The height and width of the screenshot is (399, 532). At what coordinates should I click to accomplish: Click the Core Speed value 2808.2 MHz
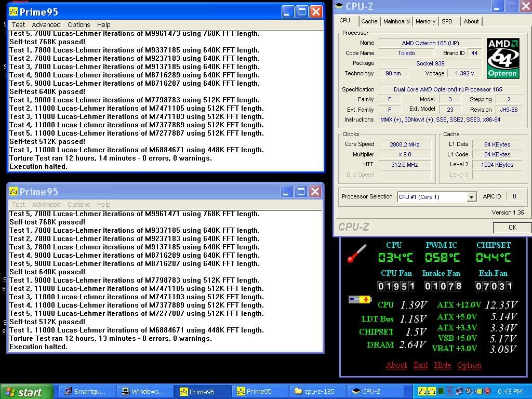pos(405,144)
